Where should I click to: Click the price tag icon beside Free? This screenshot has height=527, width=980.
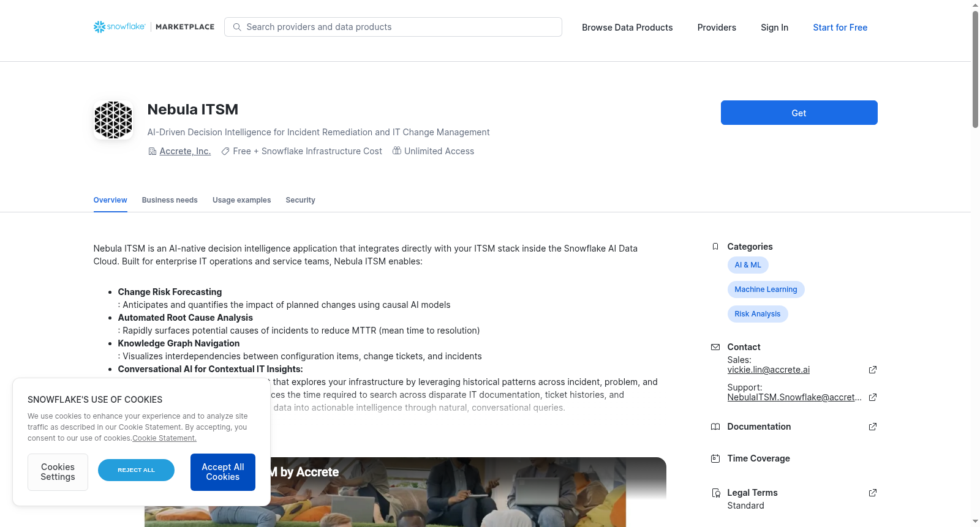pos(225,151)
